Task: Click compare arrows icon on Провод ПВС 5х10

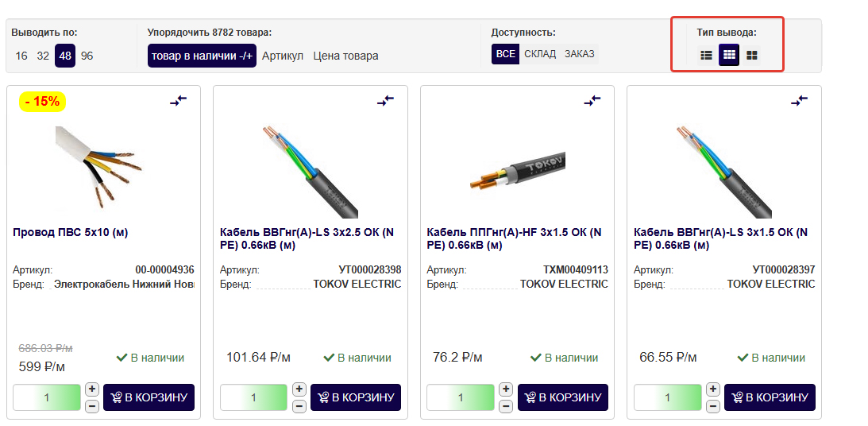Action: [x=179, y=100]
